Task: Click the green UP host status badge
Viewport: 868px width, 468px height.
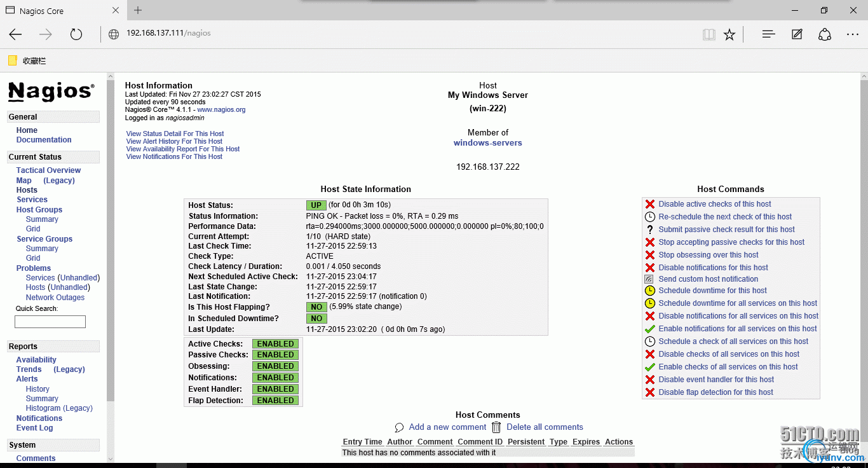Action: (316, 205)
